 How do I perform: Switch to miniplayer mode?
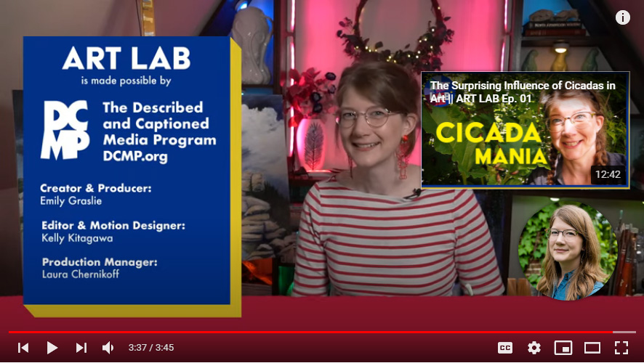point(563,348)
